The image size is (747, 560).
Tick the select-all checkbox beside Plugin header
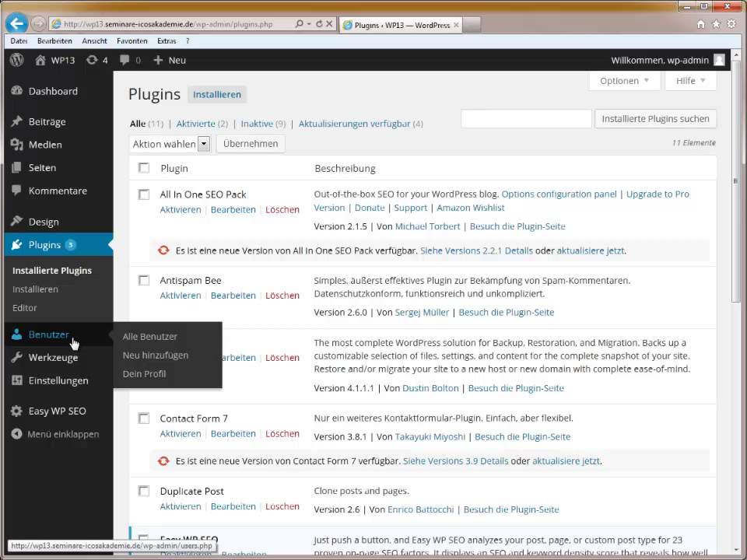coord(143,168)
